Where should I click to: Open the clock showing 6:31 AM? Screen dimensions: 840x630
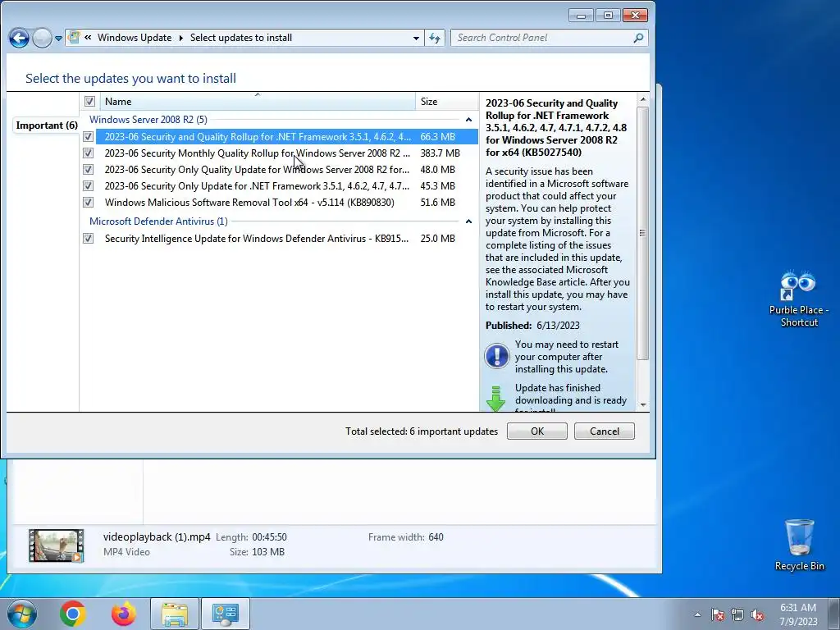(x=798, y=614)
